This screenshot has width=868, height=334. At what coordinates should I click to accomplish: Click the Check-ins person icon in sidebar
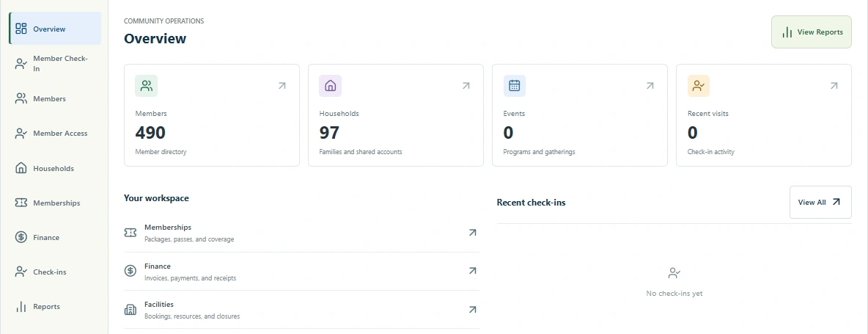(x=21, y=272)
